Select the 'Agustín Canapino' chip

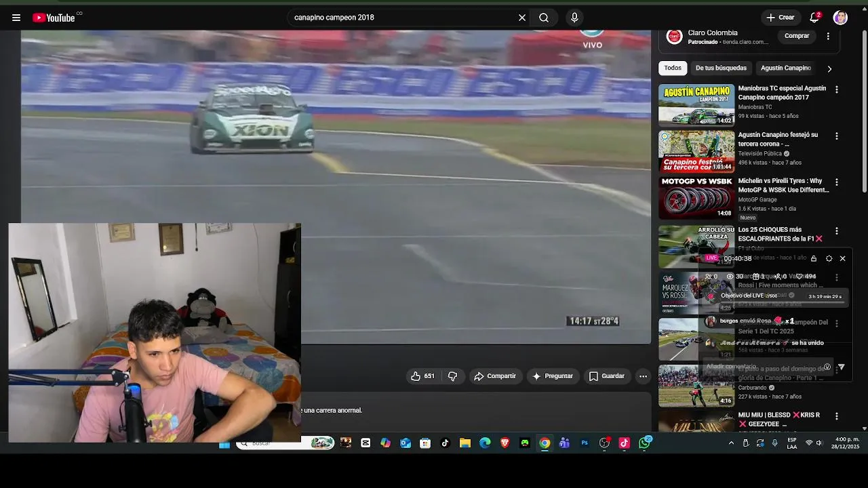pos(786,68)
